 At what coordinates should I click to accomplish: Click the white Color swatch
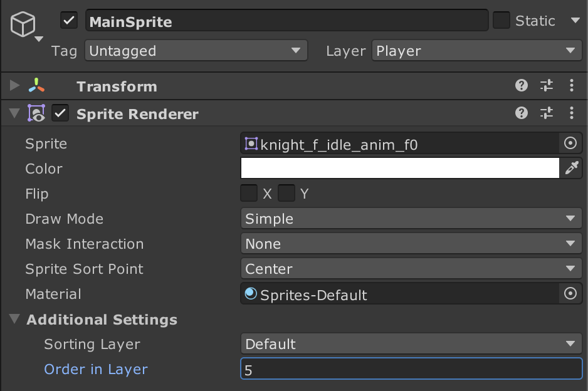400,168
